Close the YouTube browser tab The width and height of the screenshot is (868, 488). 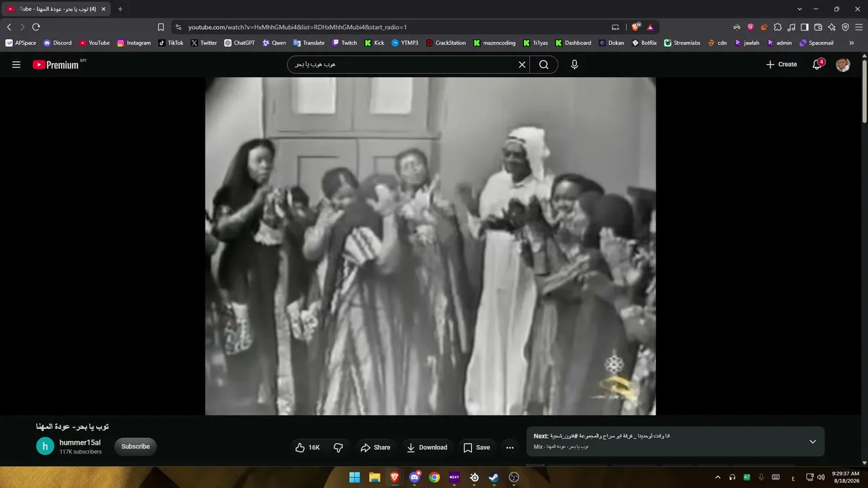tap(103, 9)
